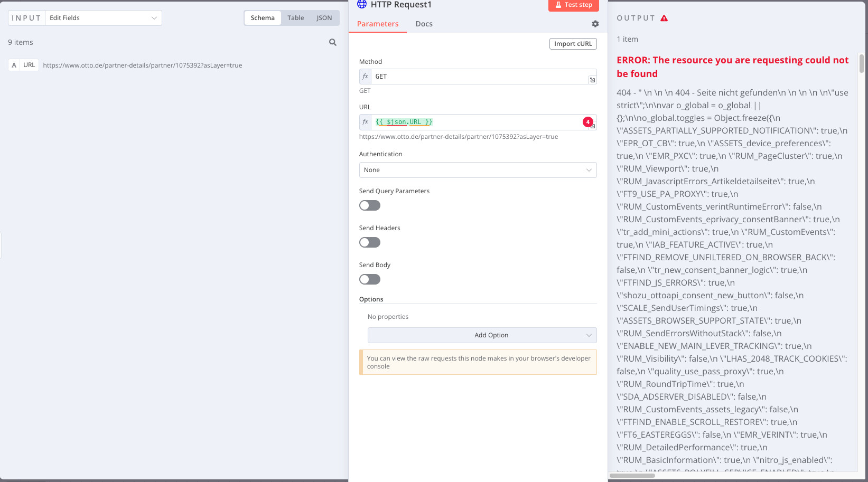Open expression editor for Method field
This screenshot has width=868, height=482.
tap(592, 80)
